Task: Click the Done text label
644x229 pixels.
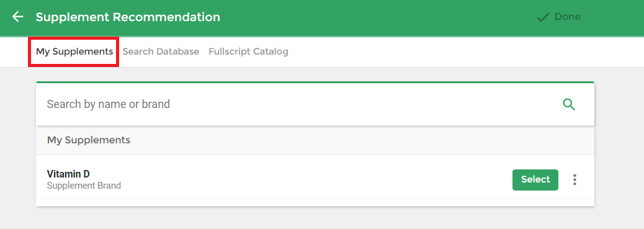Action: click(x=567, y=17)
